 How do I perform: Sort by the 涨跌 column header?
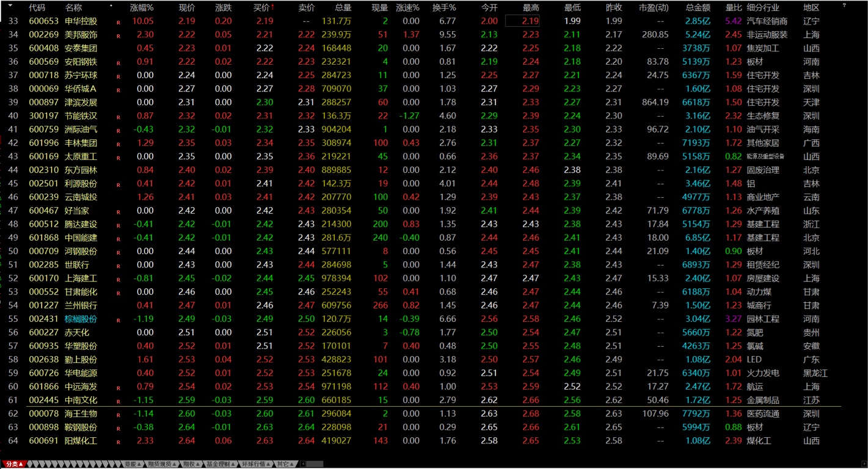[x=224, y=8]
